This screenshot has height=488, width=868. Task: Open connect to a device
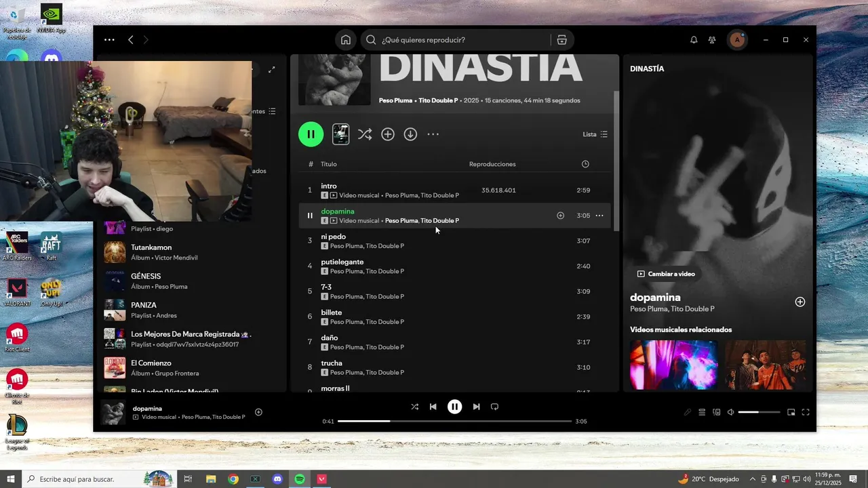pyautogui.click(x=717, y=412)
